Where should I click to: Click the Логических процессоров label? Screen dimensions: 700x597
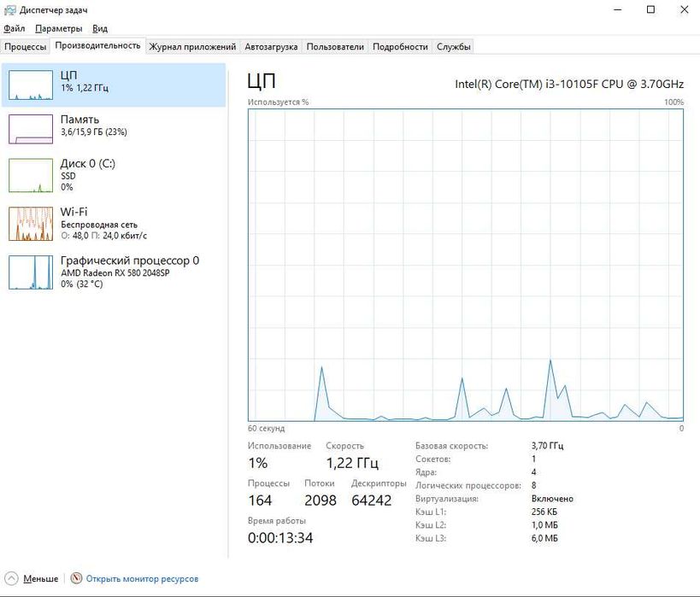pyautogui.click(x=468, y=486)
